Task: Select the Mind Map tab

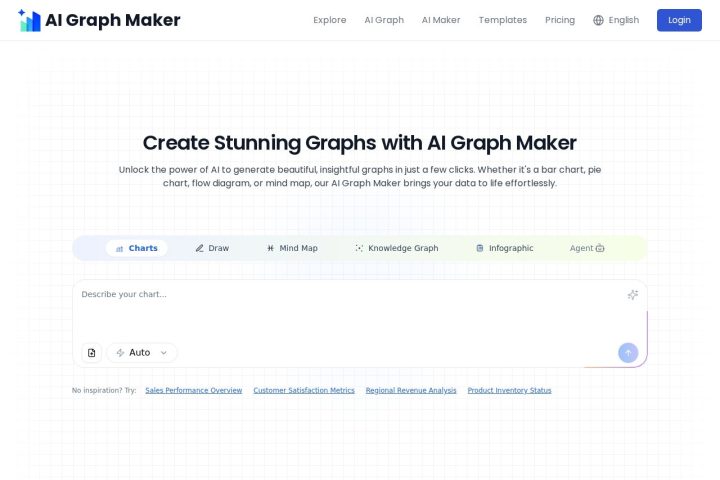Action: coord(292,248)
